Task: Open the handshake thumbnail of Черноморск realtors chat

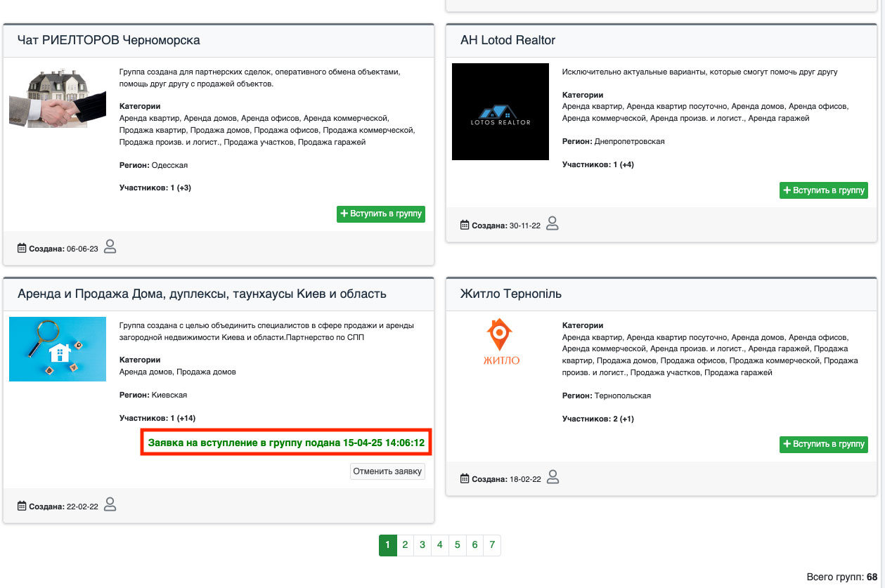Action: point(58,96)
